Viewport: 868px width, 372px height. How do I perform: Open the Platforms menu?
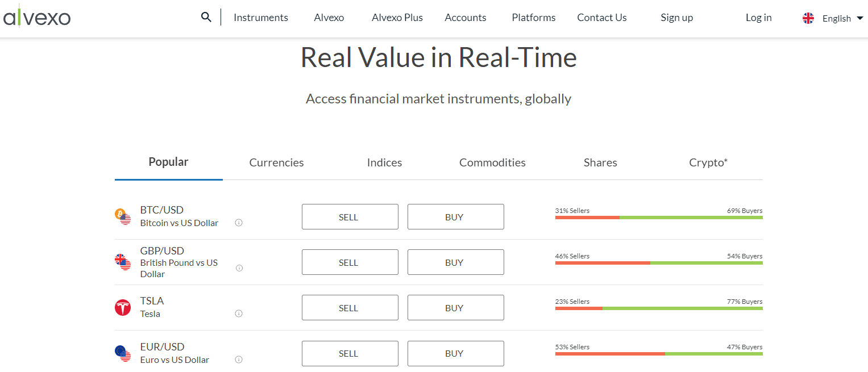pos(533,18)
